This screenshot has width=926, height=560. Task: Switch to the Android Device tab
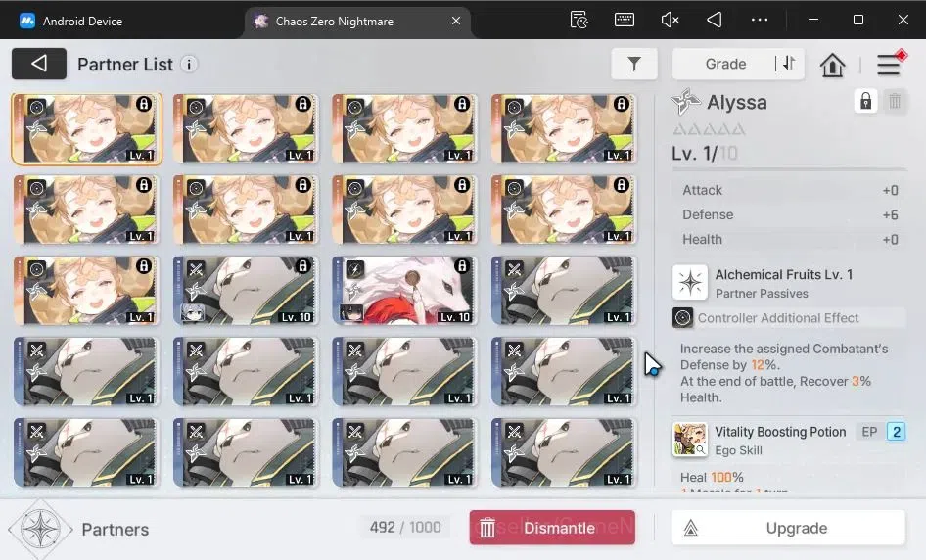pos(70,22)
